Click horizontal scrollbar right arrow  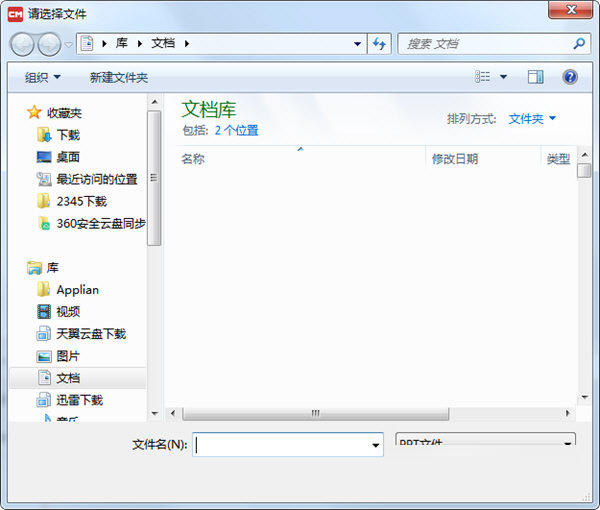pyautogui.click(x=568, y=413)
